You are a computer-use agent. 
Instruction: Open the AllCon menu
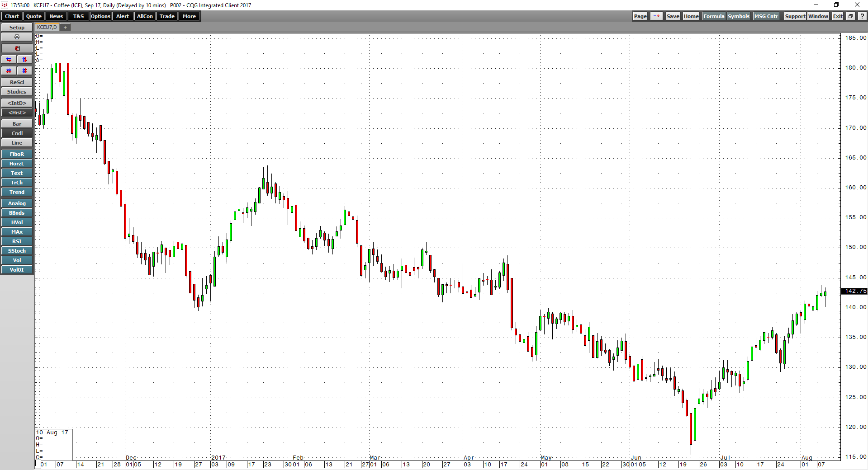[x=145, y=16]
